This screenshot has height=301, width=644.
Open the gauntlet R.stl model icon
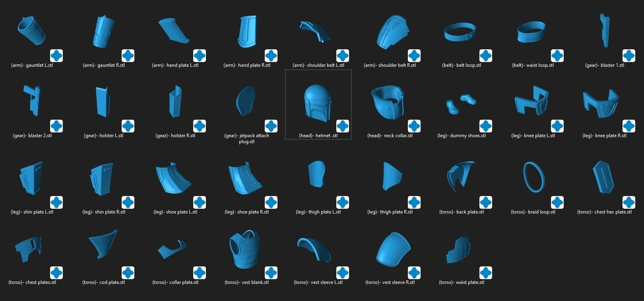(104, 31)
